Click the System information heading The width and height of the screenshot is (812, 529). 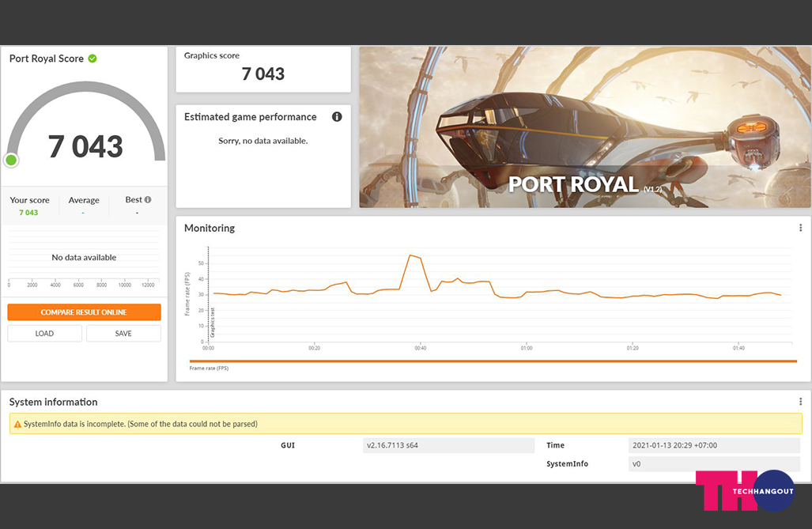tap(53, 402)
